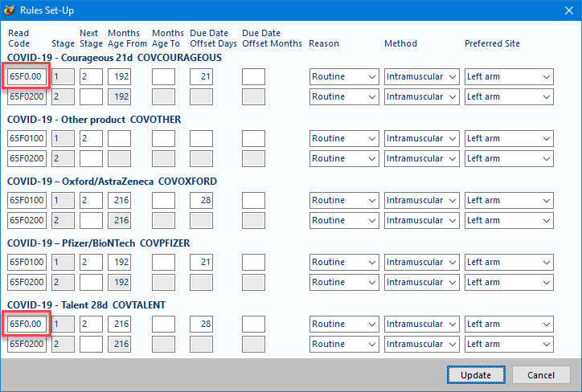Click the Update button
The width and height of the screenshot is (582, 392).
tap(476, 375)
